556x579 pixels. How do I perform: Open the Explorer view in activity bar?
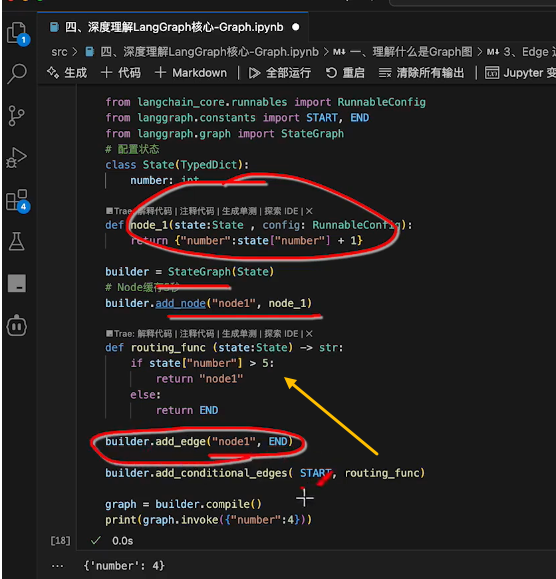pyautogui.click(x=17, y=33)
